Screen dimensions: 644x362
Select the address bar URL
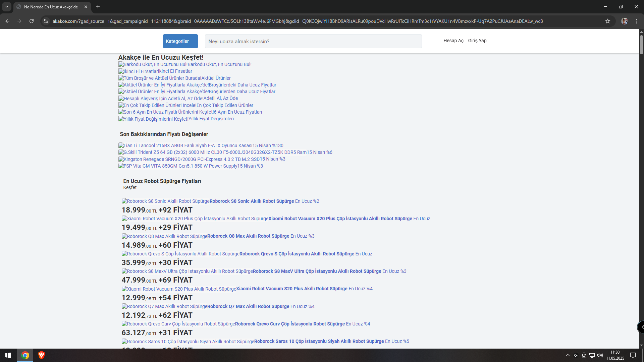click(298, 21)
